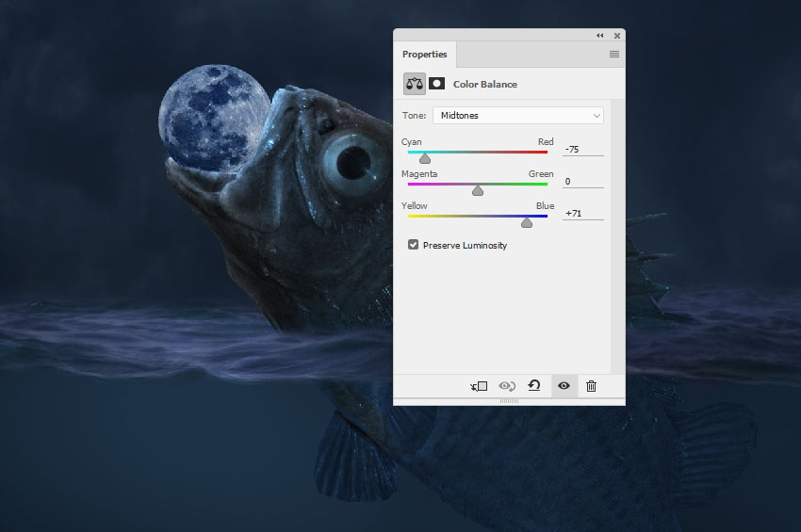Click the view previous state icon

pos(507,386)
